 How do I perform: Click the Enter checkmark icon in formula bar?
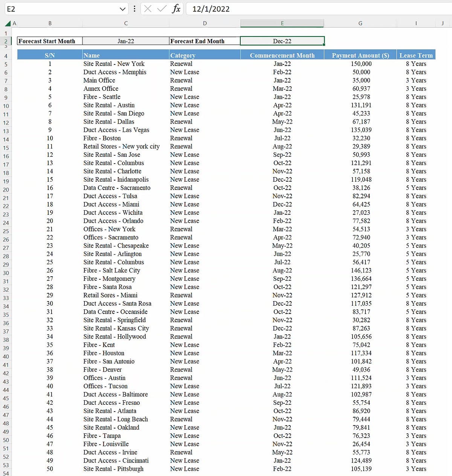coord(160,9)
